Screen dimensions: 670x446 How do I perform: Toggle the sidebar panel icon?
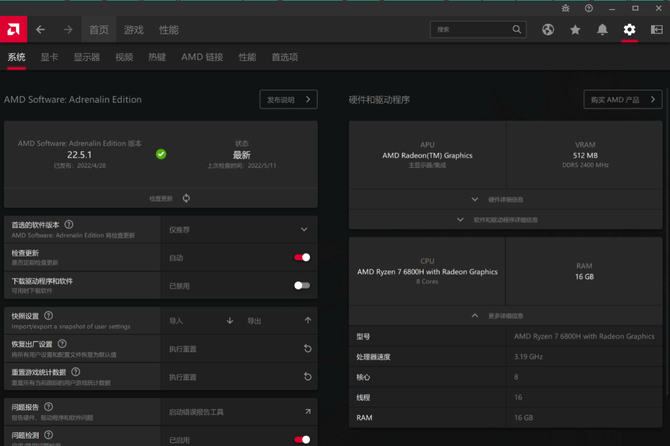pyautogui.click(x=656, y=30)
